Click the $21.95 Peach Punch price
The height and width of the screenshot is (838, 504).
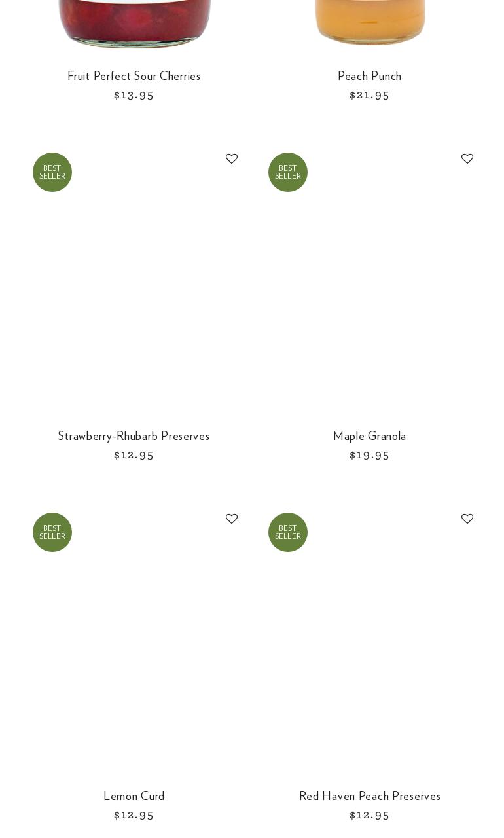369,95
